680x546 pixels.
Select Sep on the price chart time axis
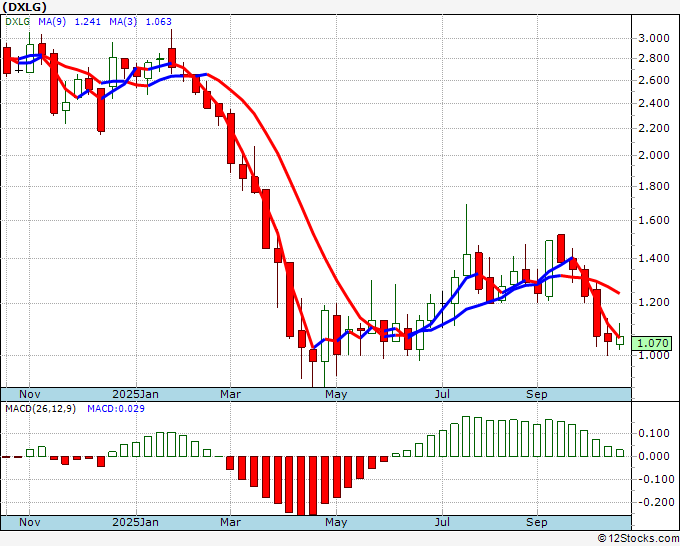tap(537, 394)
